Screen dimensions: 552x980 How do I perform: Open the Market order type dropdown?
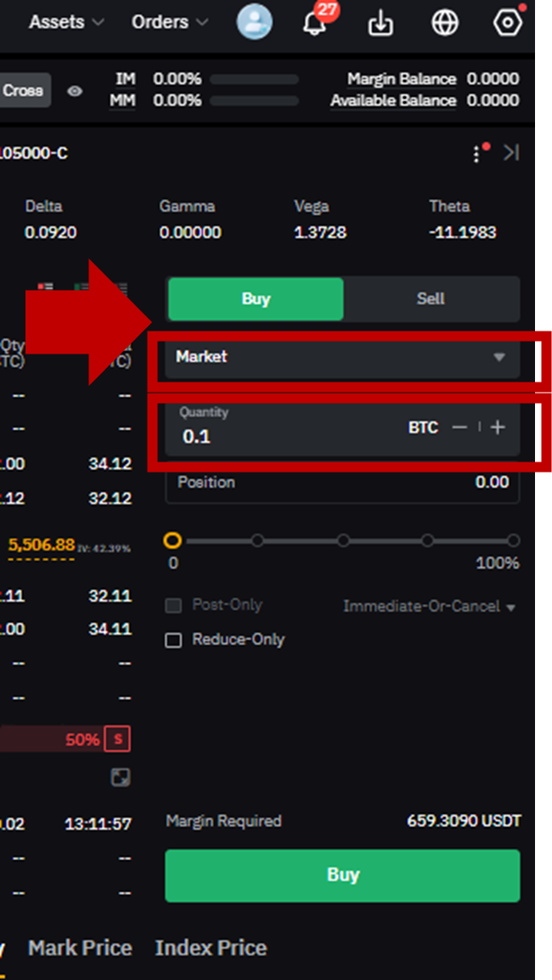pos(342,357)
